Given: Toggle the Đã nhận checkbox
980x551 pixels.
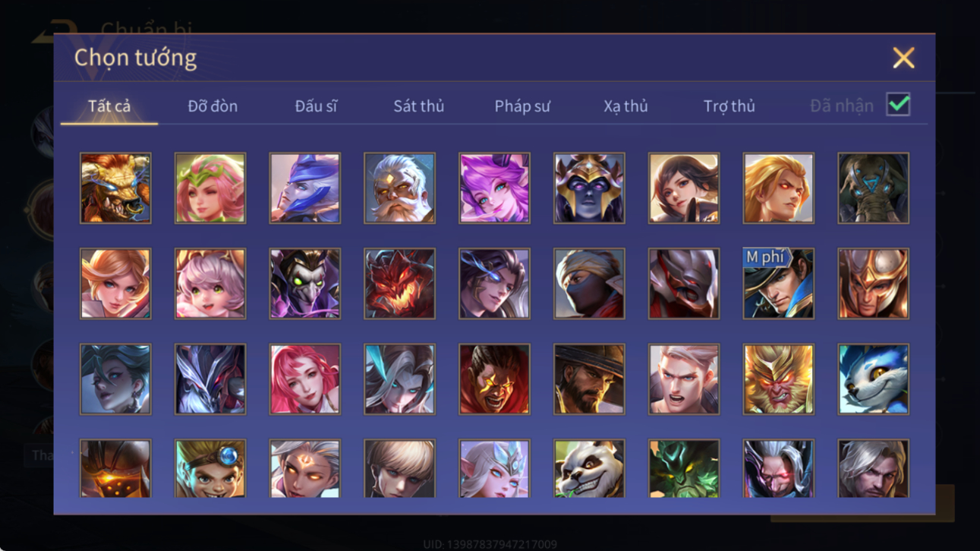Looking at the screenshot, I should (x=898, y=105).
